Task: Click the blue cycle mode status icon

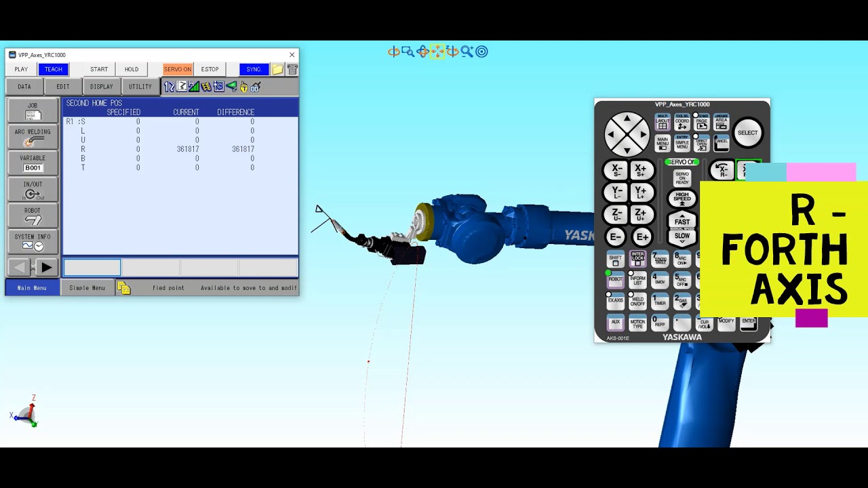Action: [x=218, y=87]
